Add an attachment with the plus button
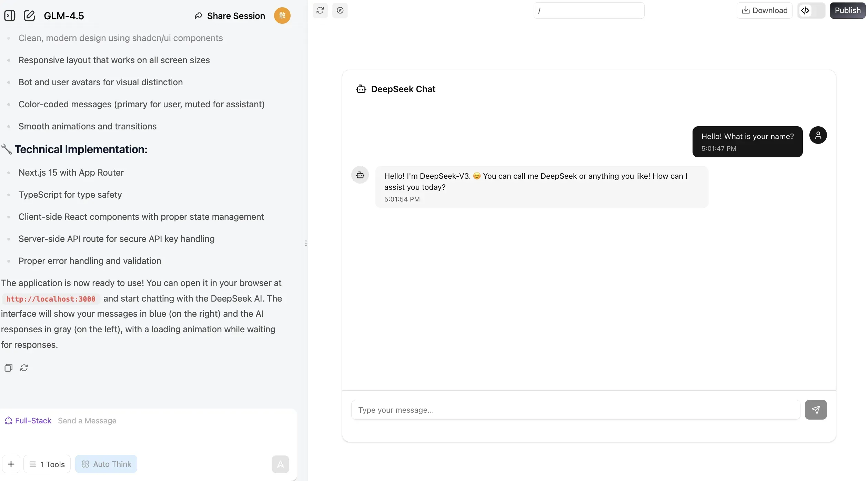The height and width of the screenshot is (481, 868). click(11, 464)
